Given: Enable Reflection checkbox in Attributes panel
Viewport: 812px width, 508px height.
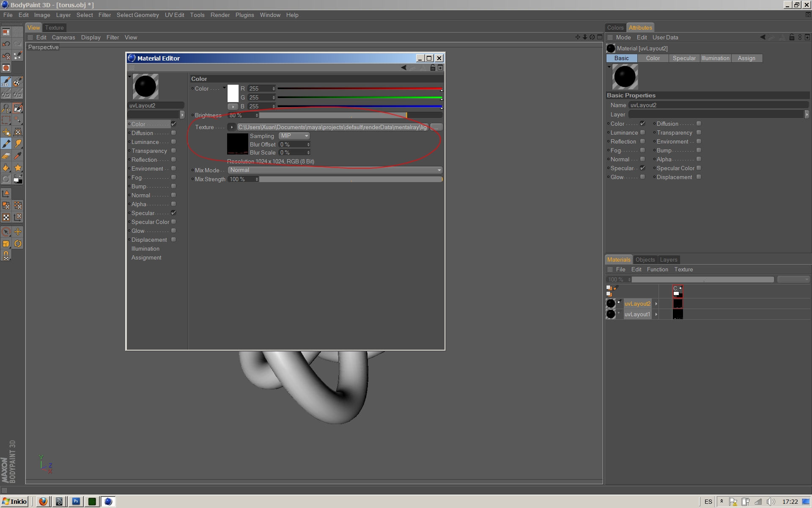Looking at the screenshot, I should (x=642, y=141).
